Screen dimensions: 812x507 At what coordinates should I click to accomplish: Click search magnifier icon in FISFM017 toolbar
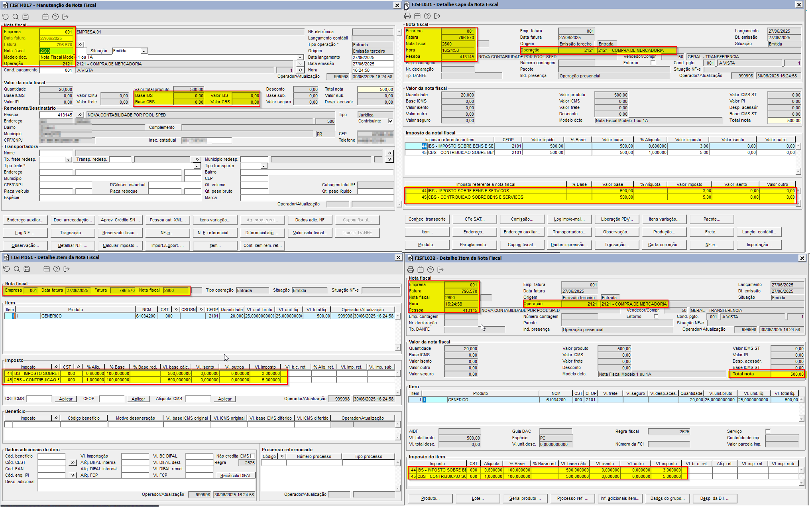16,17
